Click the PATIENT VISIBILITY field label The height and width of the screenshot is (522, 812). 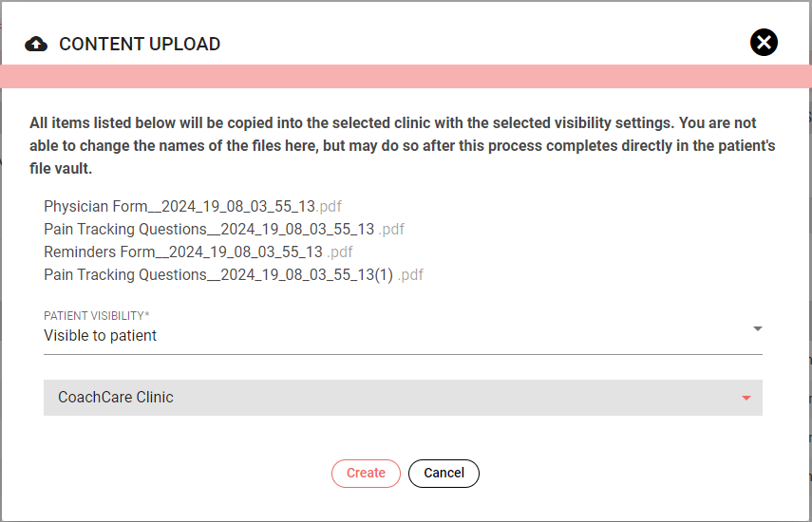coord(96,316)
